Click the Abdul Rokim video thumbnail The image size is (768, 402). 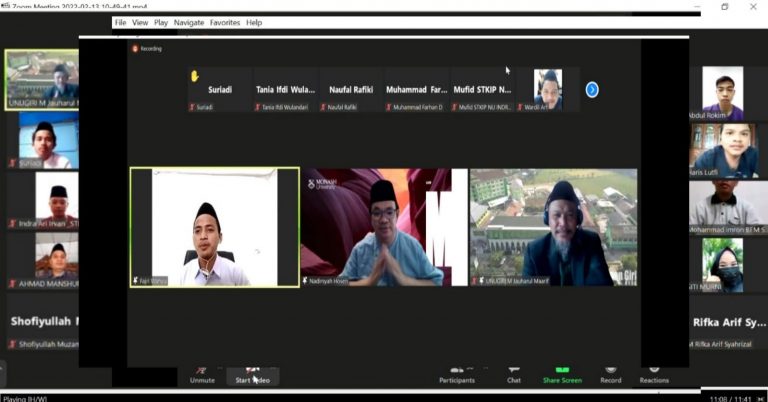click(x=723, y=93)
